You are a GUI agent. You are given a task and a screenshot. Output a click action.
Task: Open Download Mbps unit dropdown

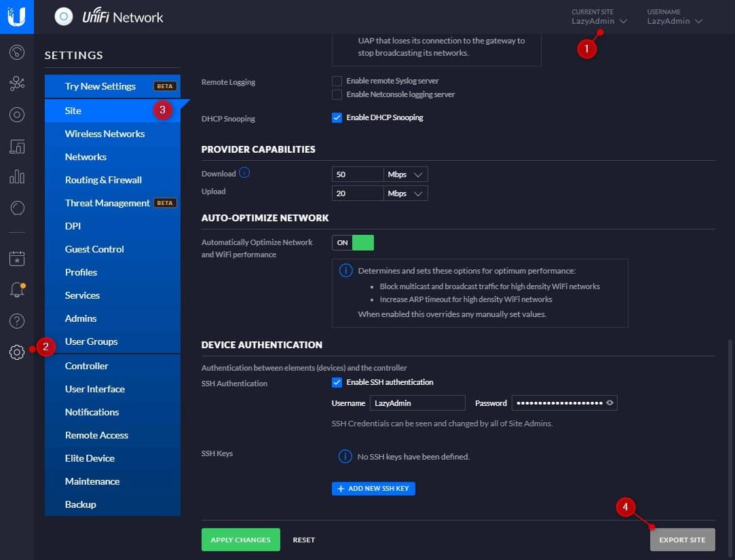(x=405, y=174)
